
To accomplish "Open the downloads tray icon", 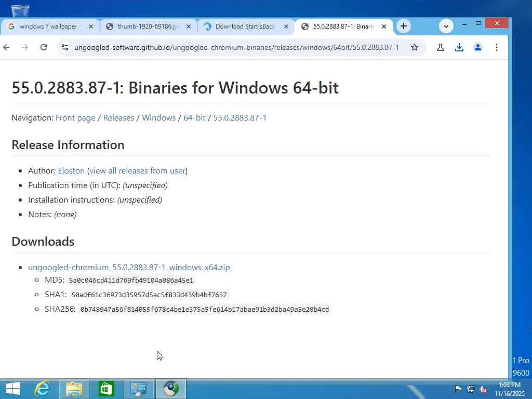I will click(x=459, y=47).
